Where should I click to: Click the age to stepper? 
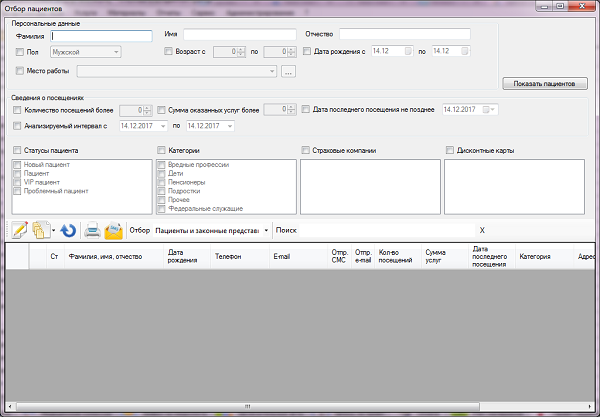point(291,52)
